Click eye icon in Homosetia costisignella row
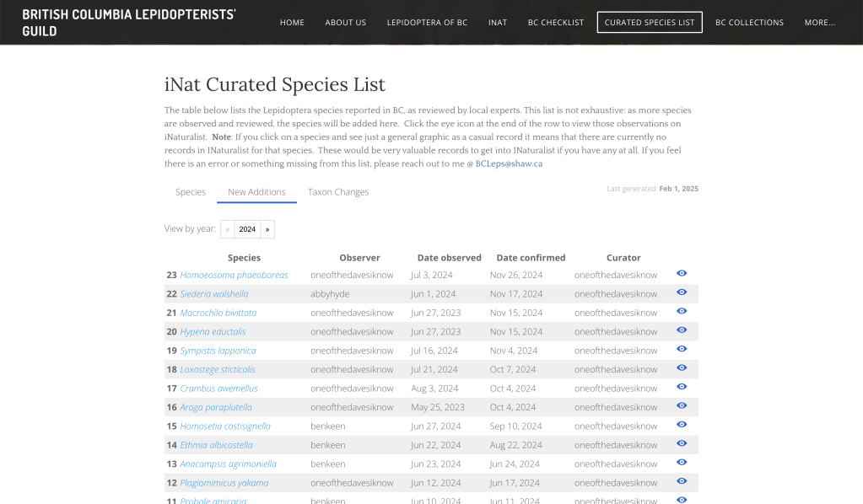This screenshot has height=504, width=863. 682,425
